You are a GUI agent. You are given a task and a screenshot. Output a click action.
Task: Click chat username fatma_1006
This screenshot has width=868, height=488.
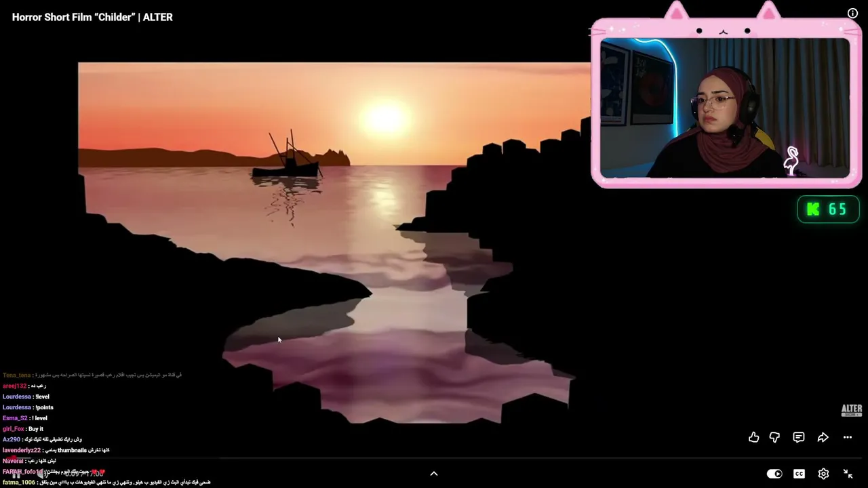pos(19,483)
